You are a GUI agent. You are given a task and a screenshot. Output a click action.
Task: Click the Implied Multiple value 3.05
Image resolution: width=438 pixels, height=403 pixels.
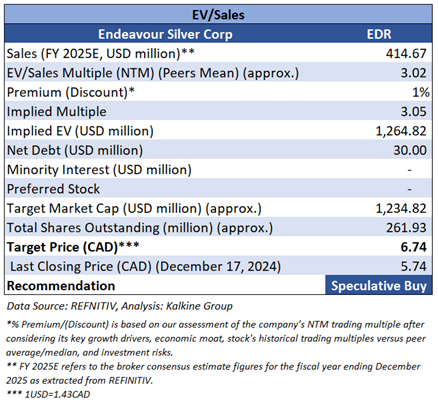413,111
